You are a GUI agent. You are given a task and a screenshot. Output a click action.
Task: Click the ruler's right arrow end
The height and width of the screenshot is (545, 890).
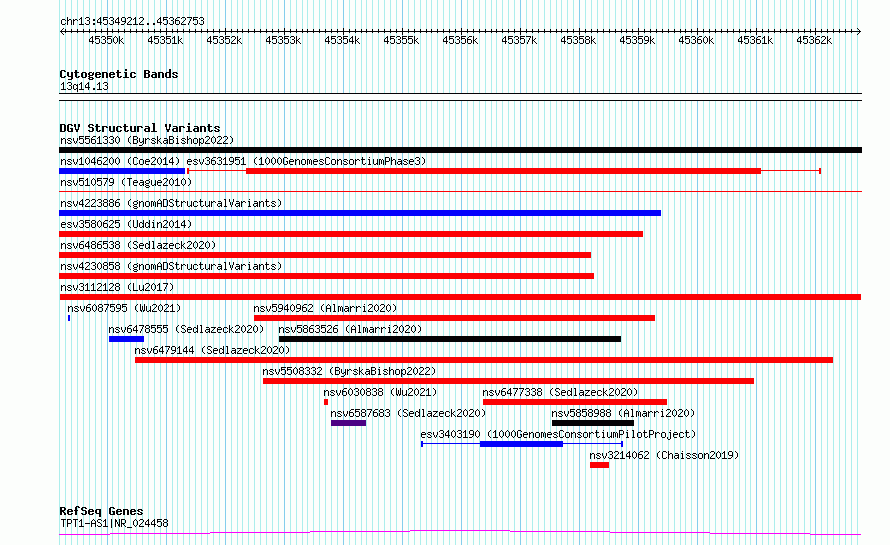point(859,32)
